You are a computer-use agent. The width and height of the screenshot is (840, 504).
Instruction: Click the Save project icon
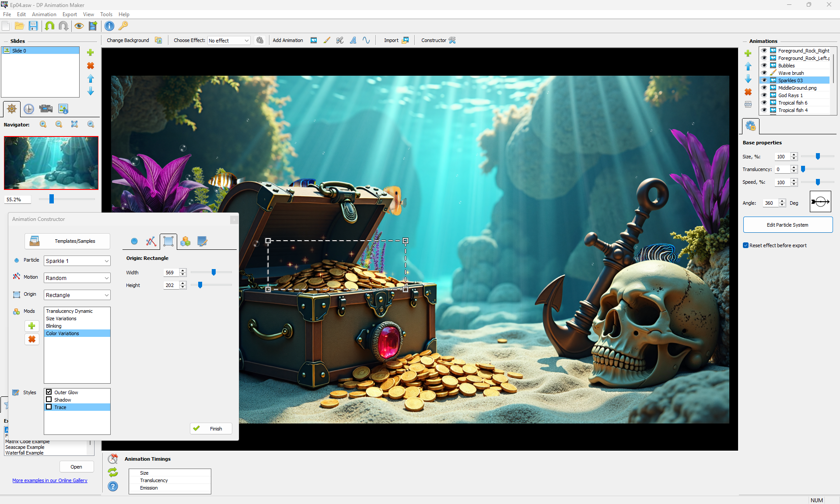33,26
